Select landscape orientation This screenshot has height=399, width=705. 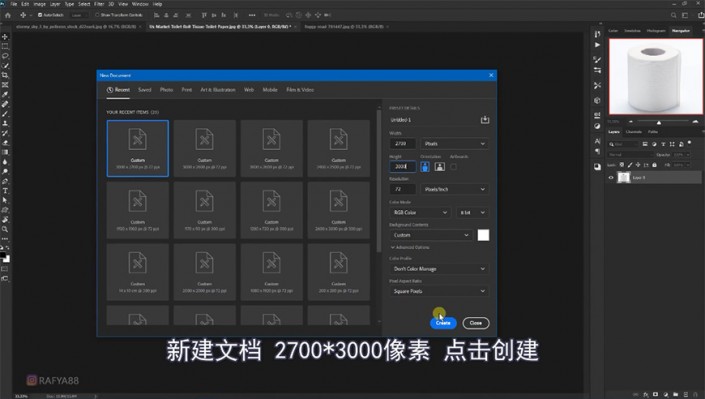click(x=440, y=167)
